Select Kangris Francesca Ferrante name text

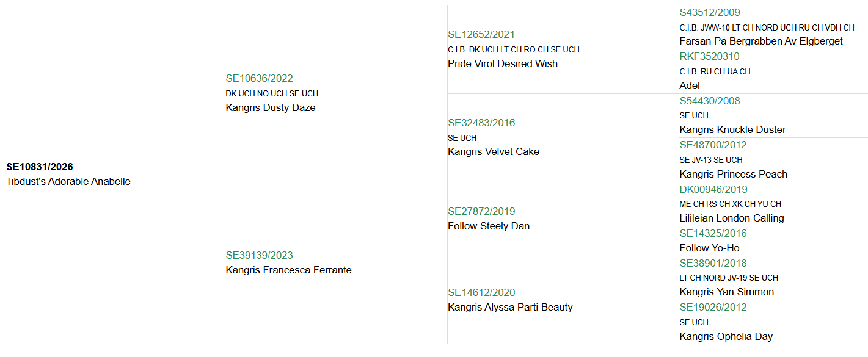[x=288, y=270]
